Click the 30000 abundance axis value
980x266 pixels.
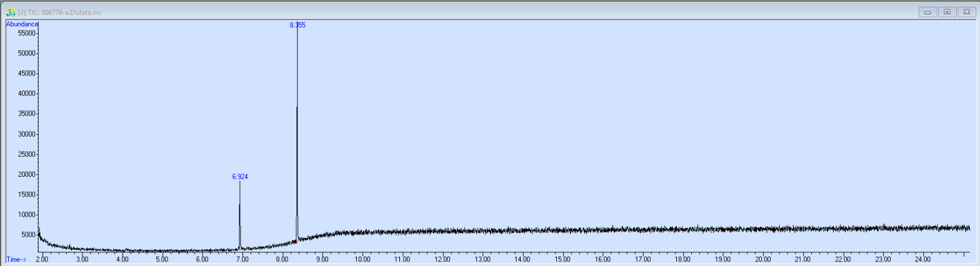coord(27,134)
